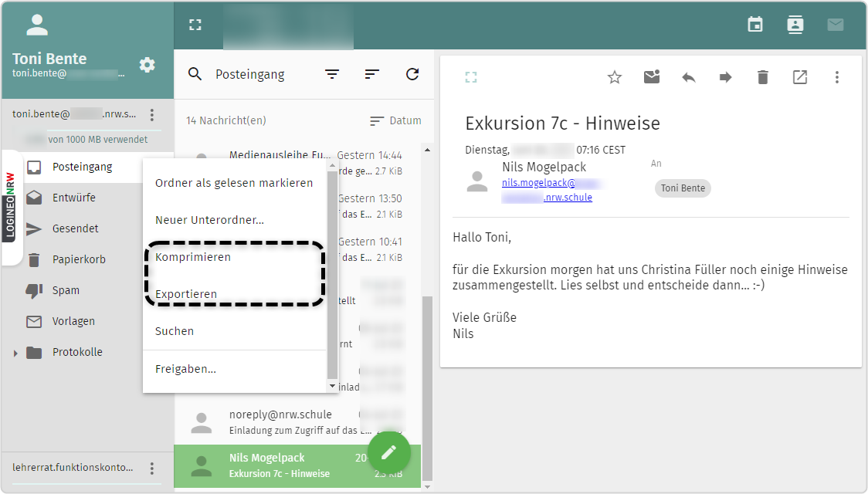Compose a new email with the green pencil
868x494 pixels.
coord(388,452)
